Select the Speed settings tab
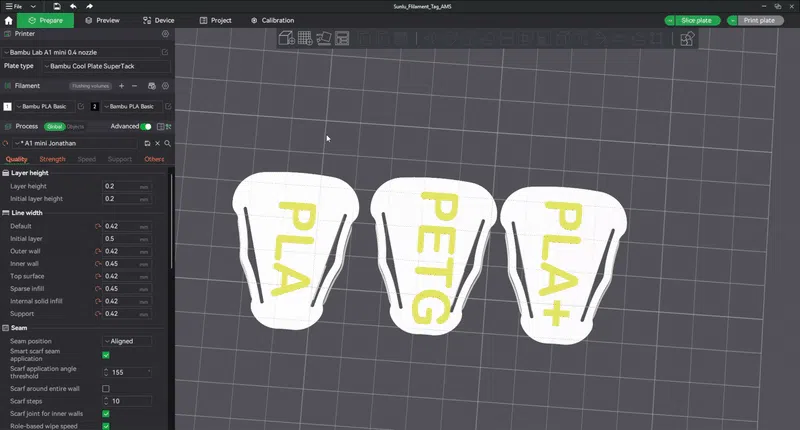Screen dimensions: 800x430 [87, 159]
